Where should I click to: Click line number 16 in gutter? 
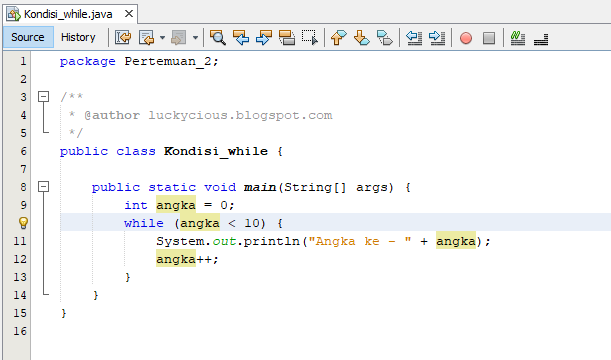click(20, 331)
